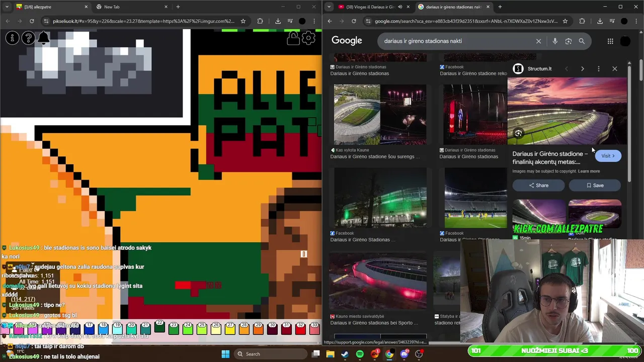Bookmark the pikseliuok.lt page with star
Viewport: 644px width, 362px height.
coord(243,21)
